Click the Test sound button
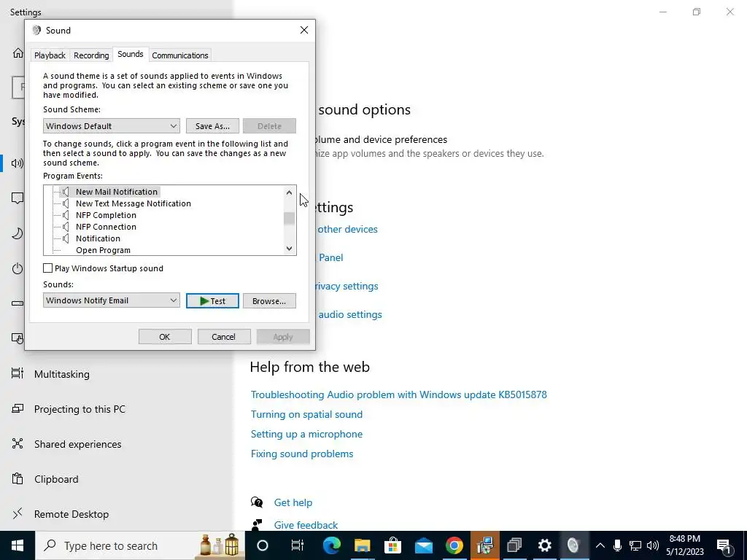Viewport: 747px width, 560px height. click(x=212, y=301)
